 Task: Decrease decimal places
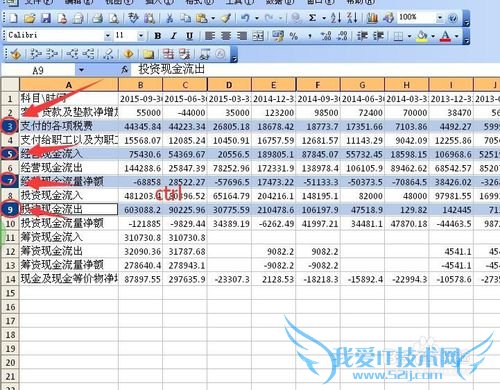point(342,36)
